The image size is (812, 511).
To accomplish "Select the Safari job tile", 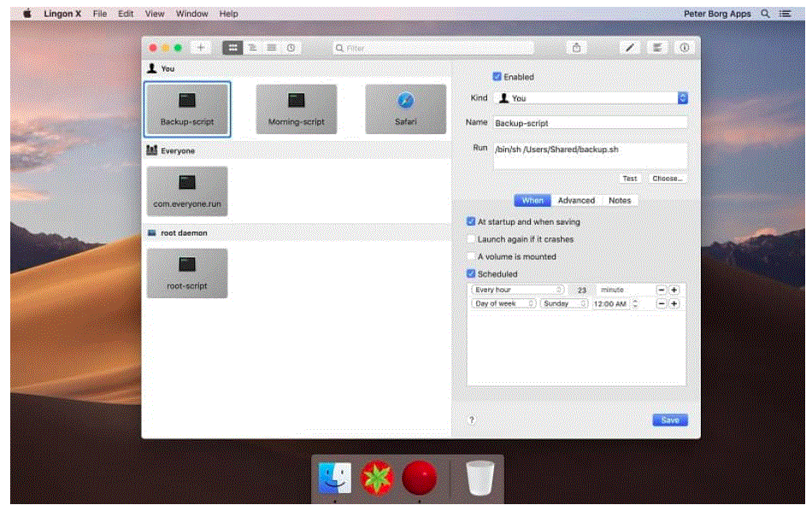I will 405,109.
